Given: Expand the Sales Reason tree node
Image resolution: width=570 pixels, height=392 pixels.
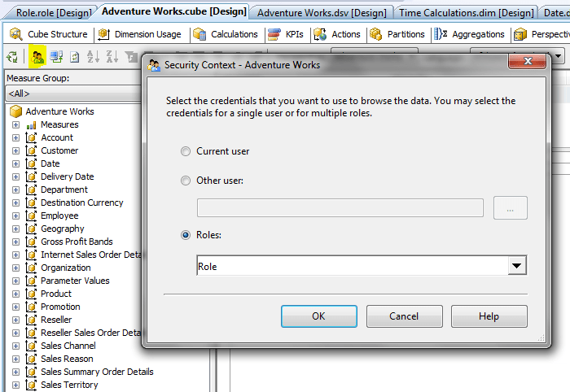Looking at the screenshot, I should tap(15, 359).
